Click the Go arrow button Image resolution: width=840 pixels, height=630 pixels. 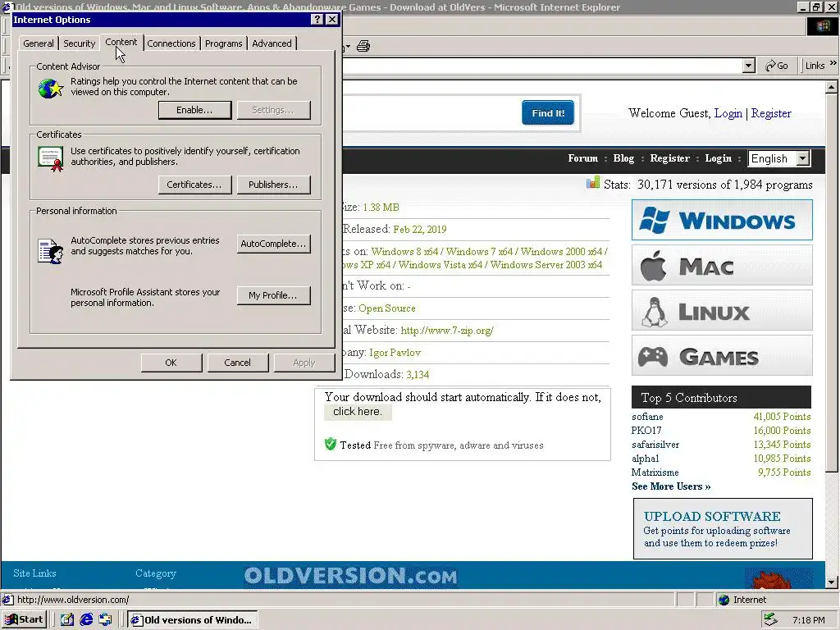(777, 66)
